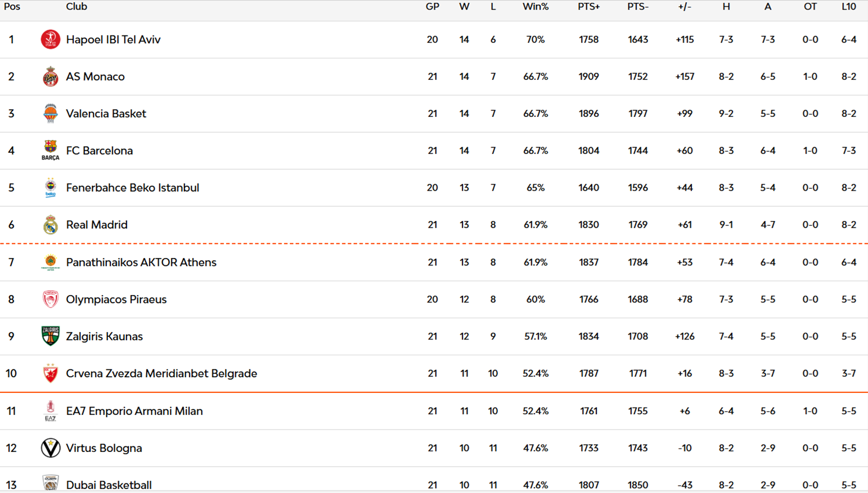Sort by the L10 column header
868x493 pixels.
tap(848, 7)
